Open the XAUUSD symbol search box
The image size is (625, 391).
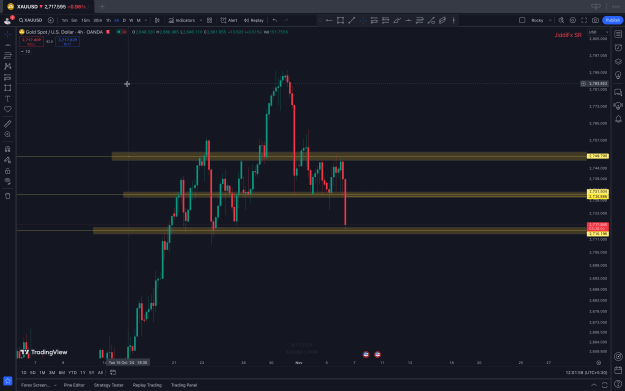pyautogui.click(x=31, y=20)
